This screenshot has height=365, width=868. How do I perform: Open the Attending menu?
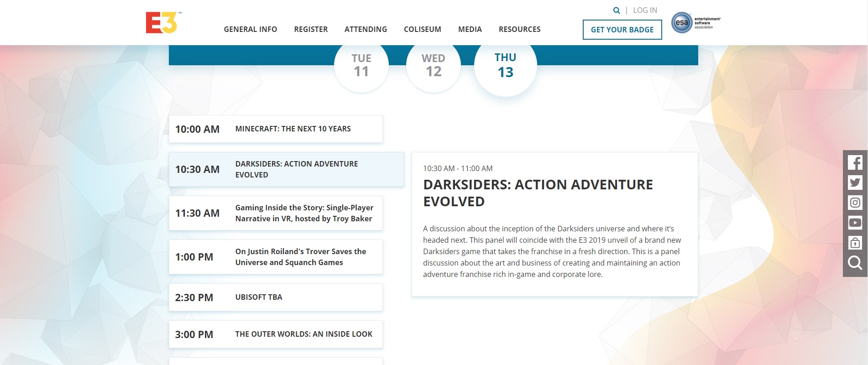tap(366, 29)
